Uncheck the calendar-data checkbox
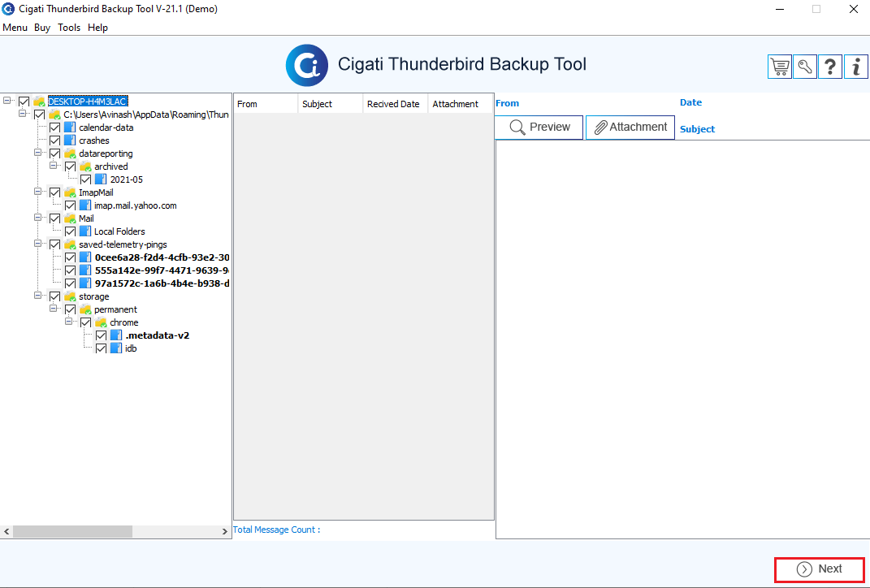Image resolution: width=870 pixels, height=588 pixels. click(x=55, y=128)
